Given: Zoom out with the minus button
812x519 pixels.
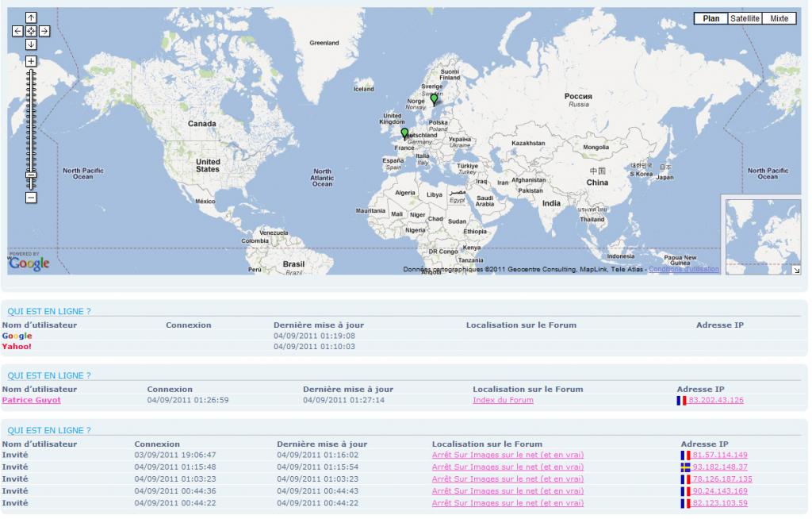Looking at the screenshot, I should (x=31, y=198).
